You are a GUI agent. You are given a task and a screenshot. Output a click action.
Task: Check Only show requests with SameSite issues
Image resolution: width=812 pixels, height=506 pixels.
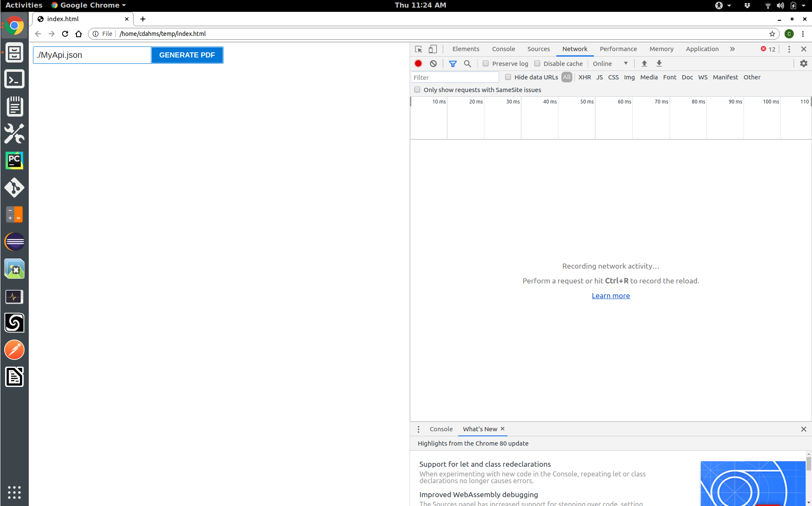coord(417,90)
